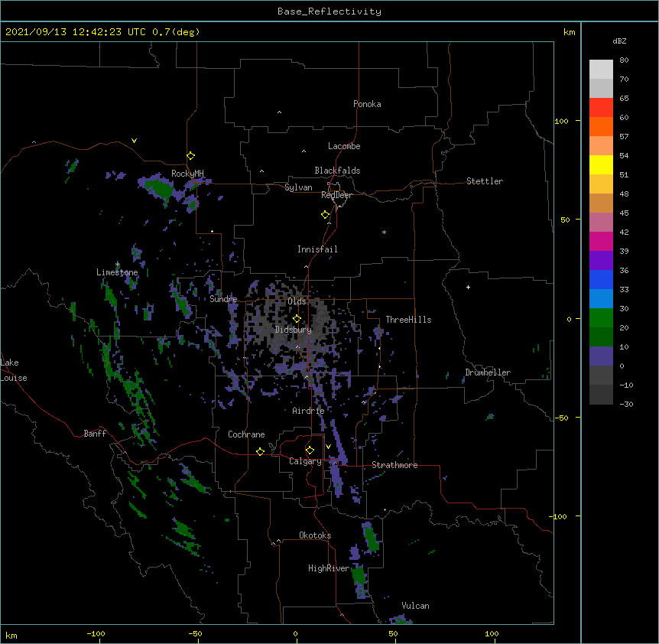
Task: Click the Lacombe city label
Action: tap(344, 146)
